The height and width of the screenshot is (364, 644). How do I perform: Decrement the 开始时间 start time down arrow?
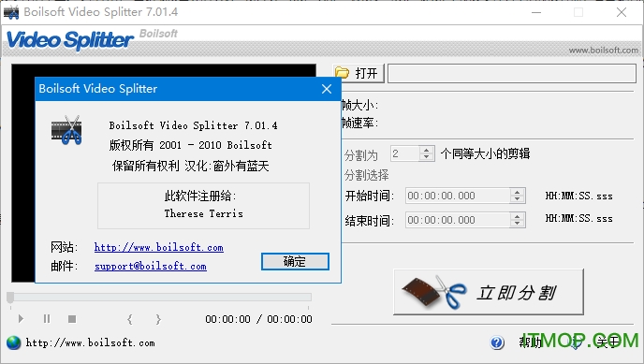[517, 199]
